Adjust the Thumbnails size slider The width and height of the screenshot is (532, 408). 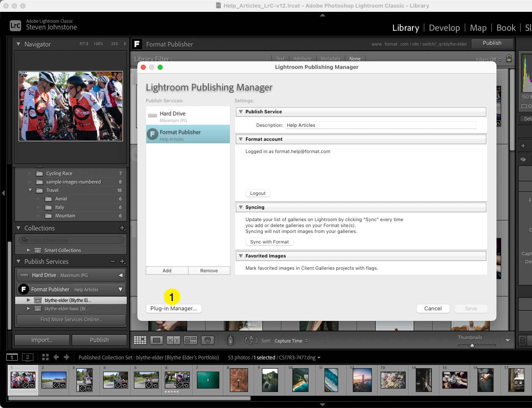tap(472, 345)
